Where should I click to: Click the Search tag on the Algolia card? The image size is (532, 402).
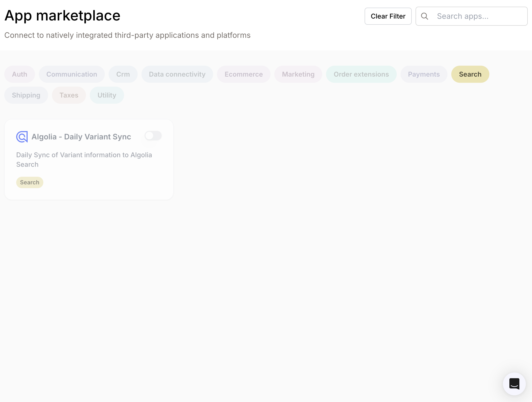pos(30,182)
